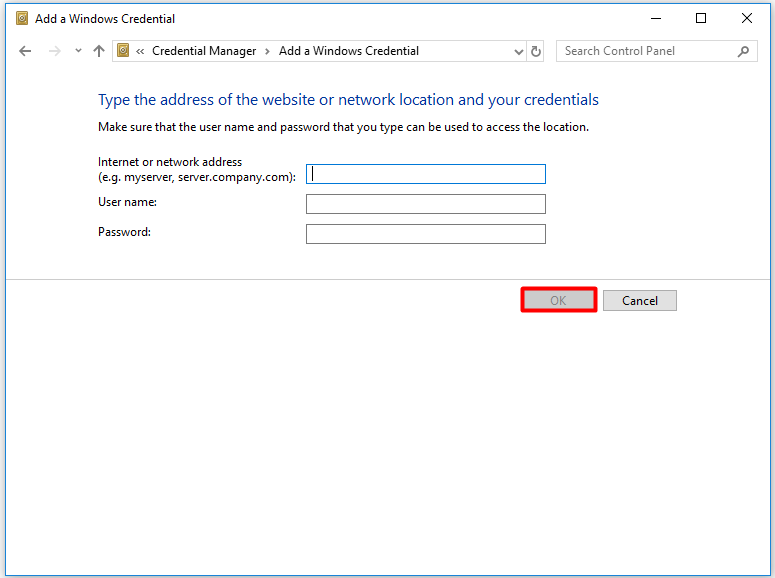Click the heading 'Type the address of the website'

tap(348, 100)
